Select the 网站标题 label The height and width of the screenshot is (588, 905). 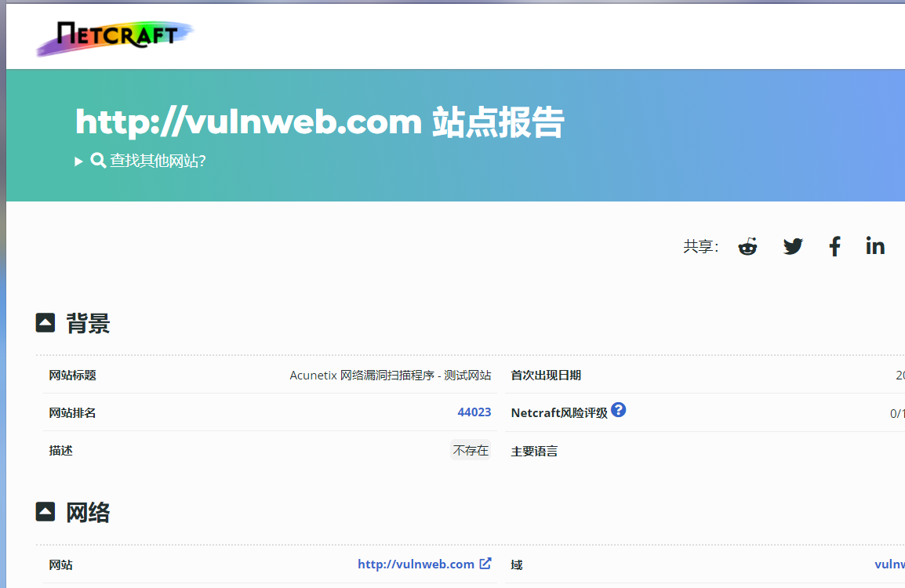click(72, 375)
